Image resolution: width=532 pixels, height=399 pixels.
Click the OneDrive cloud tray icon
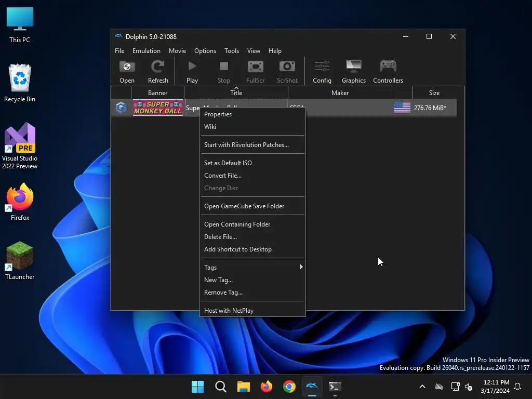coord(439,387)
